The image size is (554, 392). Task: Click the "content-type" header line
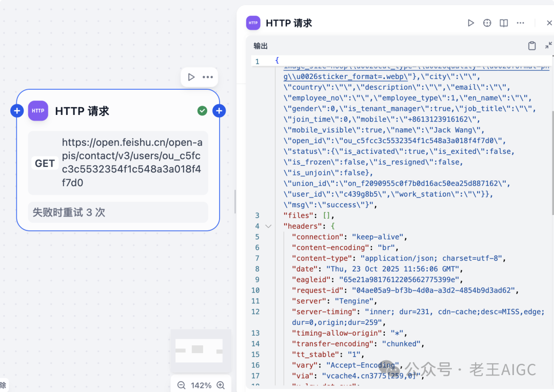(399, 258)
